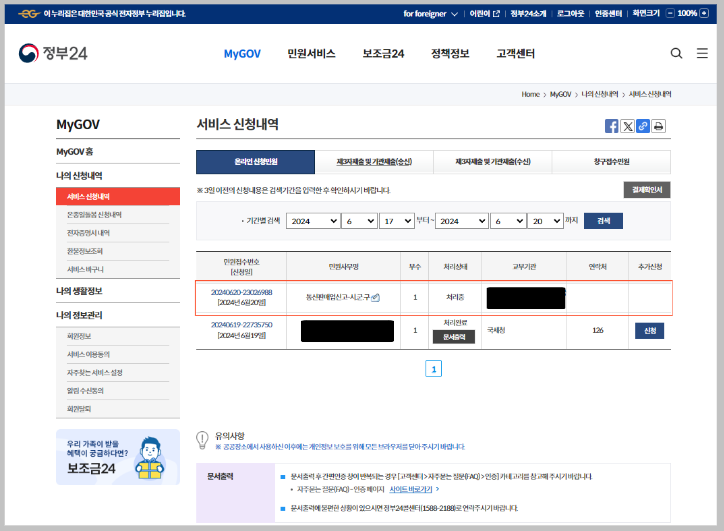Viewport: 724px width, 531px height.
Task: Open 인증센터 in top bar
Action: pos(608,13)
